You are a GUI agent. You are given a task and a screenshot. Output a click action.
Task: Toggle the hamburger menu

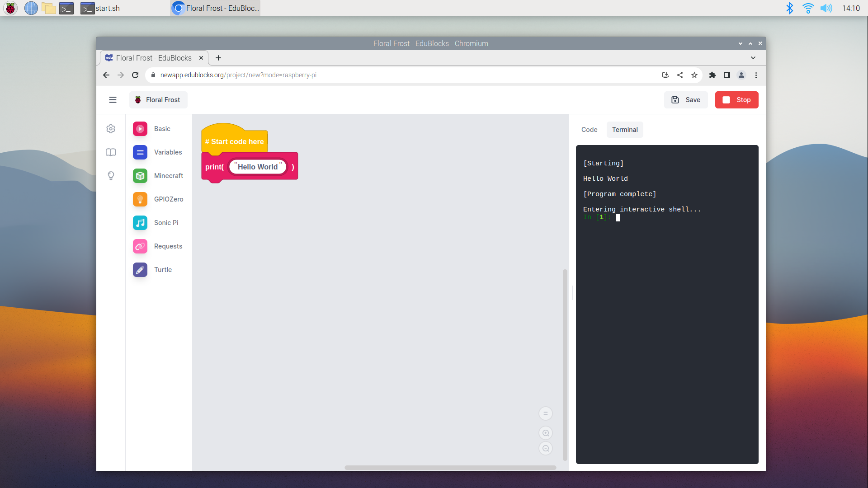pos(113,100)
